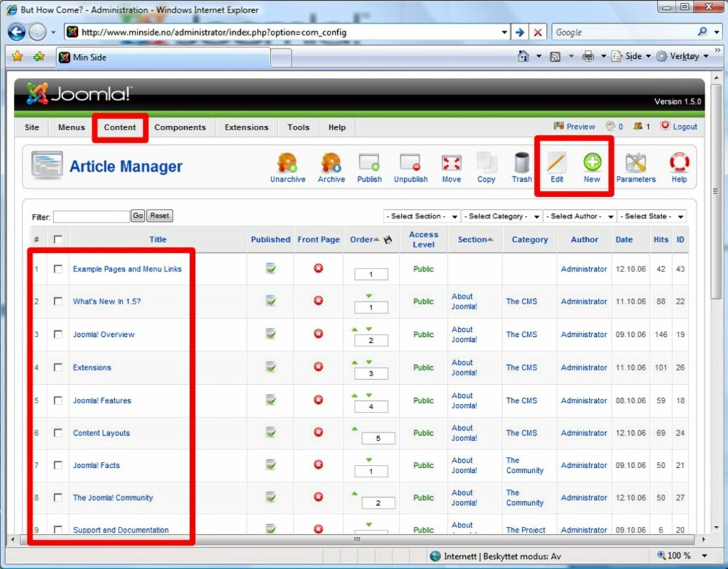The height and width of the screenshot is (569, 728).
Task: Send selected articles to Trash
Action: pos(522,163)
